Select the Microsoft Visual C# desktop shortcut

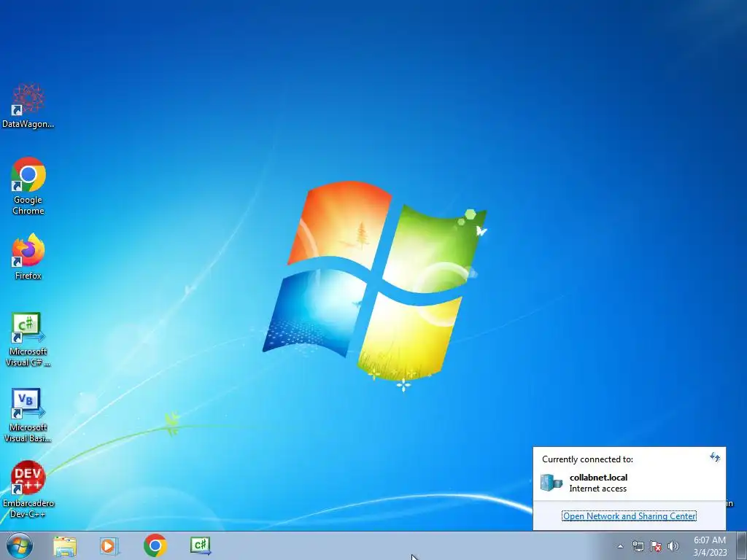[x=28, y=340]
